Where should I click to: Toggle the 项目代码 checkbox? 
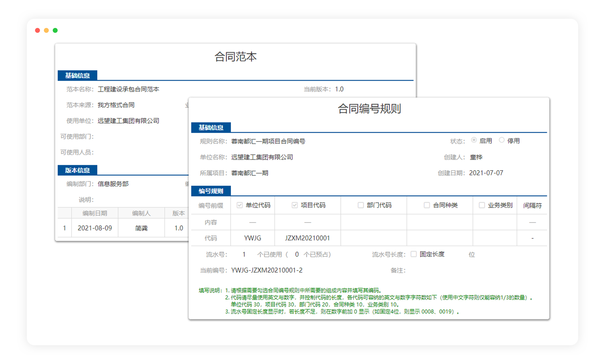click(295, 205)
